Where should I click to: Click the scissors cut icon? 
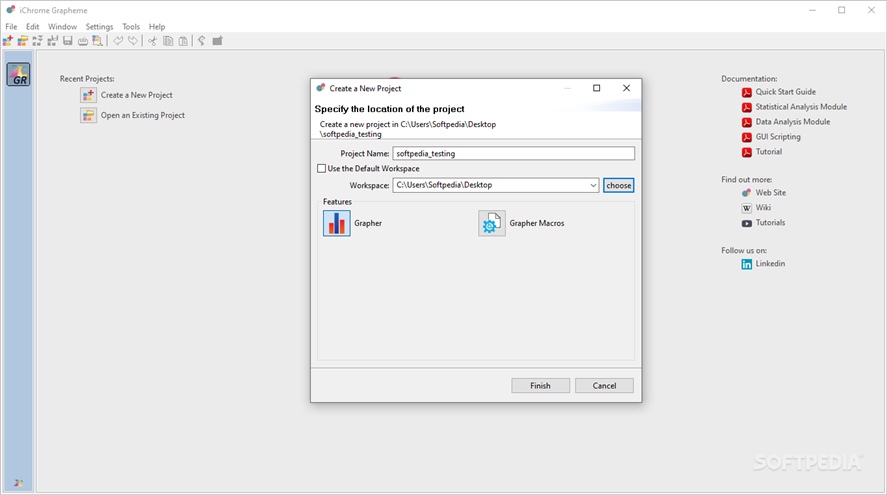coord(152,41)
